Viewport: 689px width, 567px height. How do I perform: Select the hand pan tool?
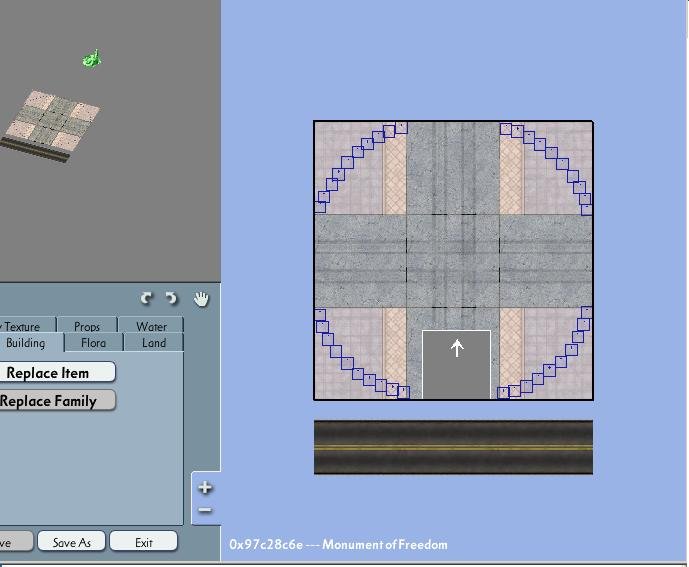coord(201,299)
